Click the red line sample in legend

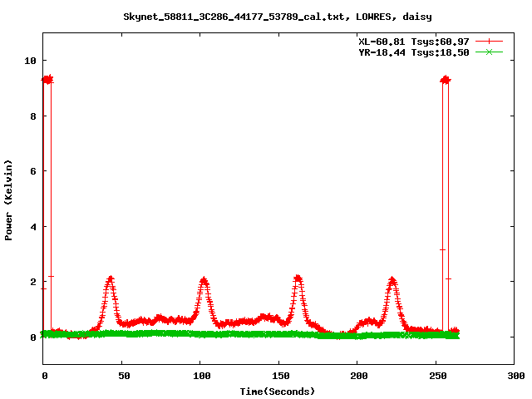tap(489, 42)
